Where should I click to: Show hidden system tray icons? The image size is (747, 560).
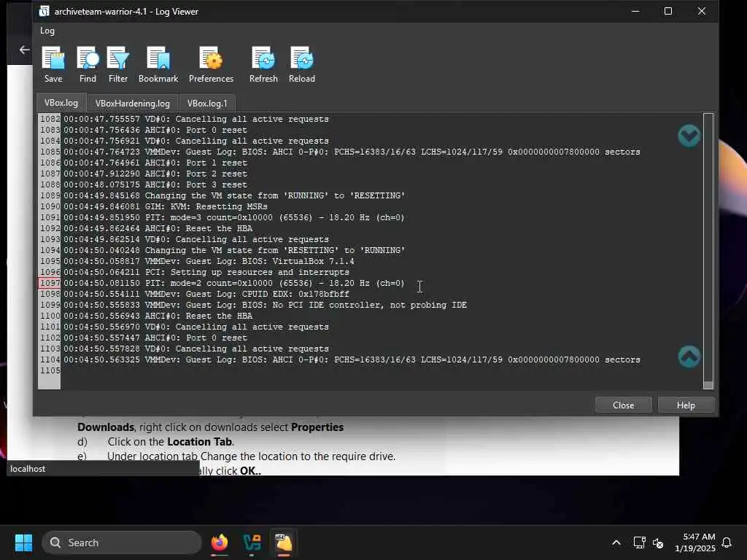click(x=616, y=542)
